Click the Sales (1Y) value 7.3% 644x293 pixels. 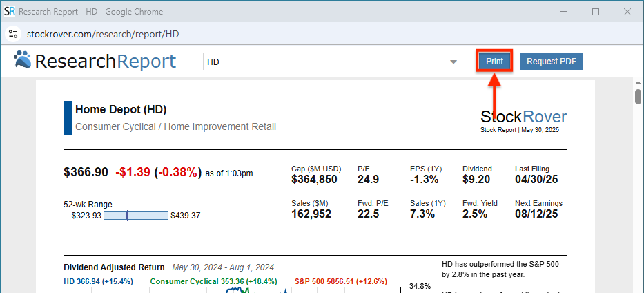[x=422, y=214]
